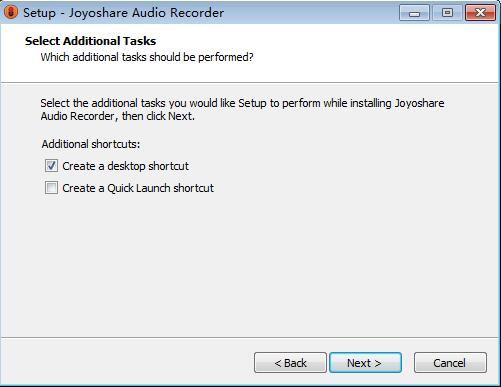Enable the Create a Quick Launch shortcut checkbox
Image resolution: width=501 pixels, height=387 pixels.
click(x=51, y=188)
